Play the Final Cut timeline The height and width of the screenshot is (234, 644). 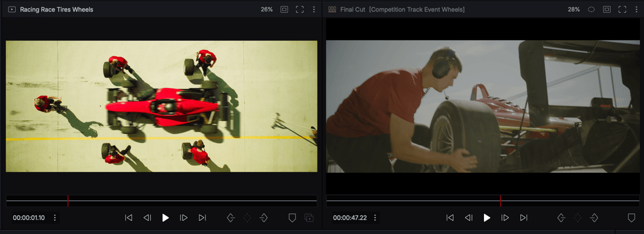click(486, 218)
